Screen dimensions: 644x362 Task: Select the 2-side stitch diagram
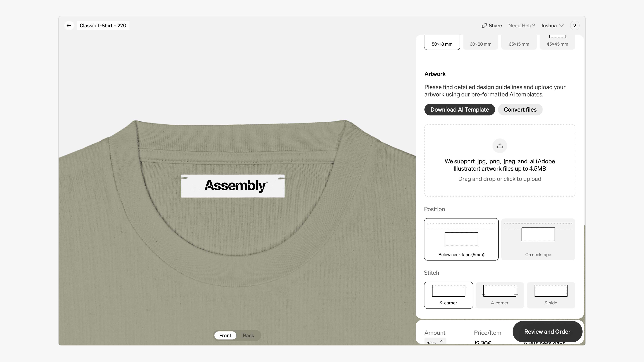[551, 291]
